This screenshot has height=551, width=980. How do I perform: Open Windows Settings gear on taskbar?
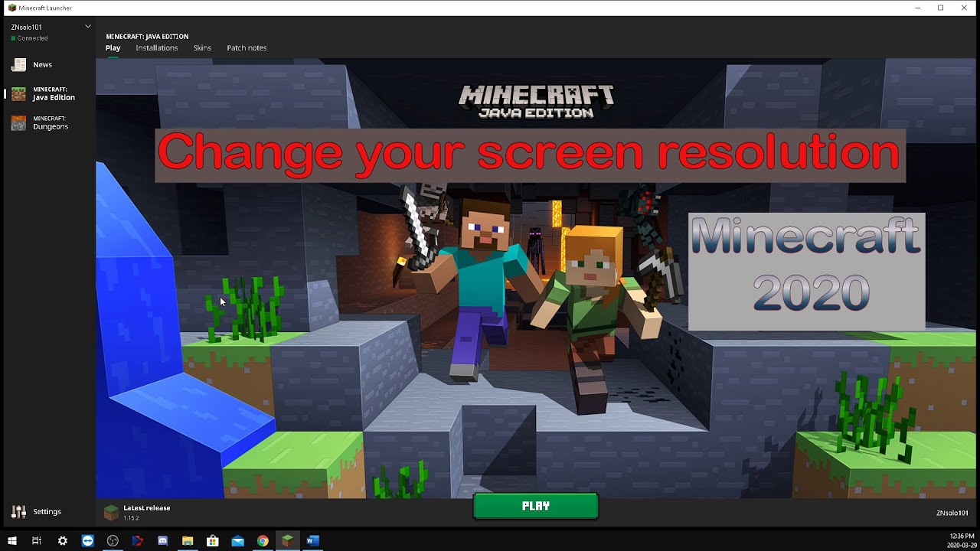pyautogui.click(x=63, y=540)
